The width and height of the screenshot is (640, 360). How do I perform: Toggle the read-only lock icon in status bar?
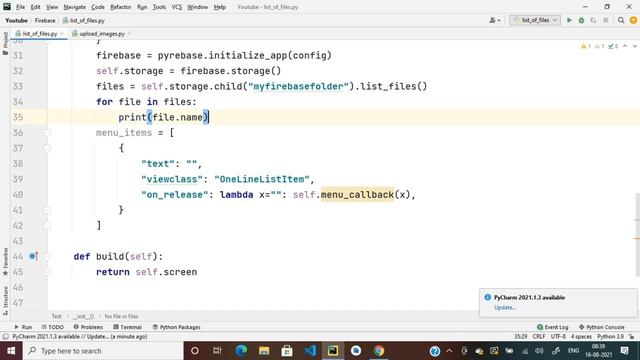point(632,337)
